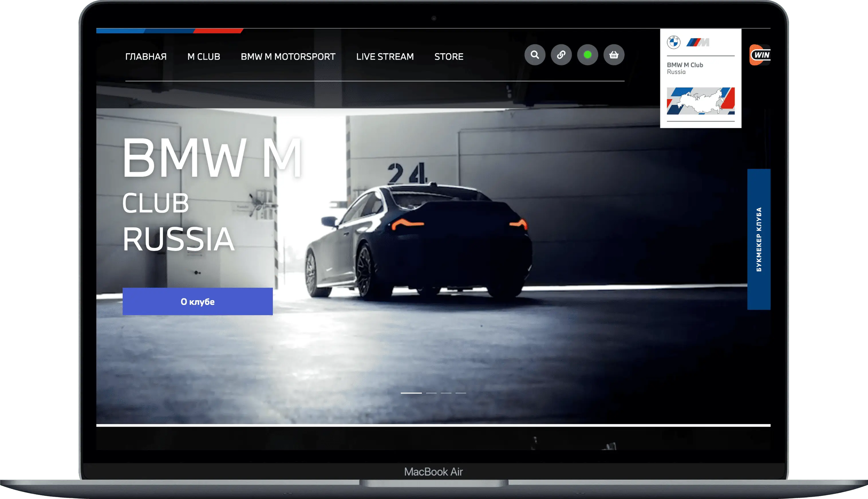
Task: Click the BMW M Club Russia text
Action: [x=685, y=68]
